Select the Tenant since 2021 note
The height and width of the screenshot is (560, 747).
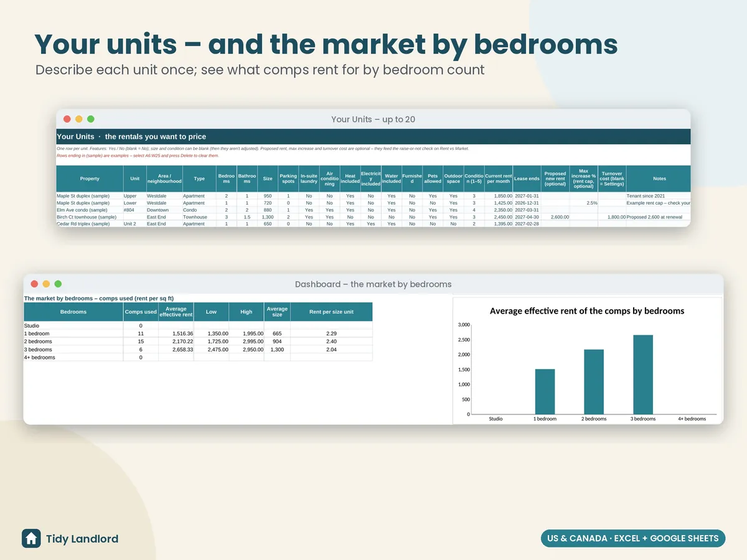(659, 196)
